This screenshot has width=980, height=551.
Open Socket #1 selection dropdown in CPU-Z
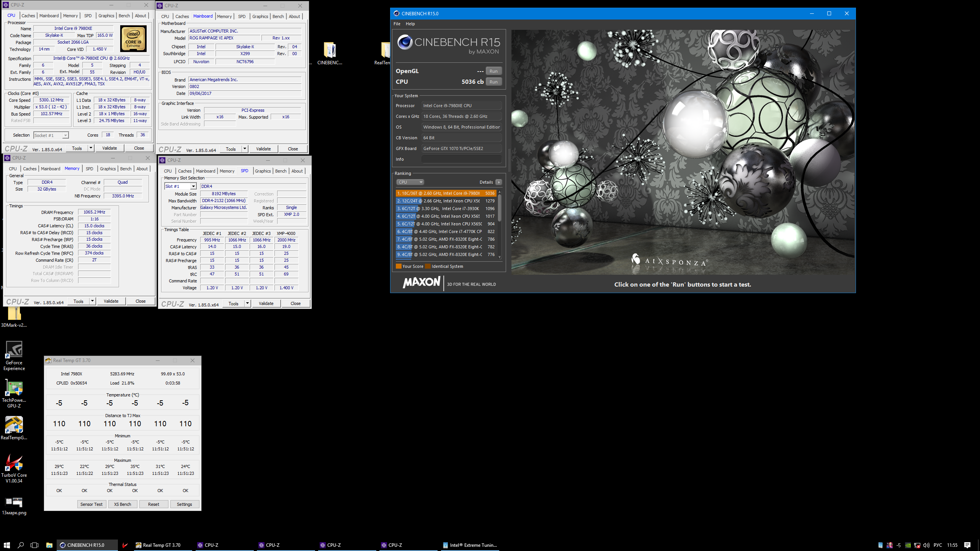tap(51, 135)
